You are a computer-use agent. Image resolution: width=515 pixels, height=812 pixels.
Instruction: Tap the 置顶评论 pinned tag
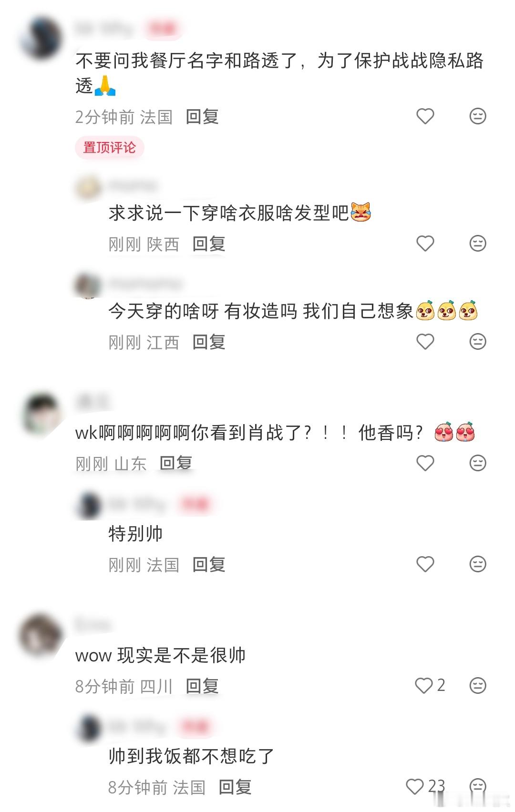[x=109, y=148]
